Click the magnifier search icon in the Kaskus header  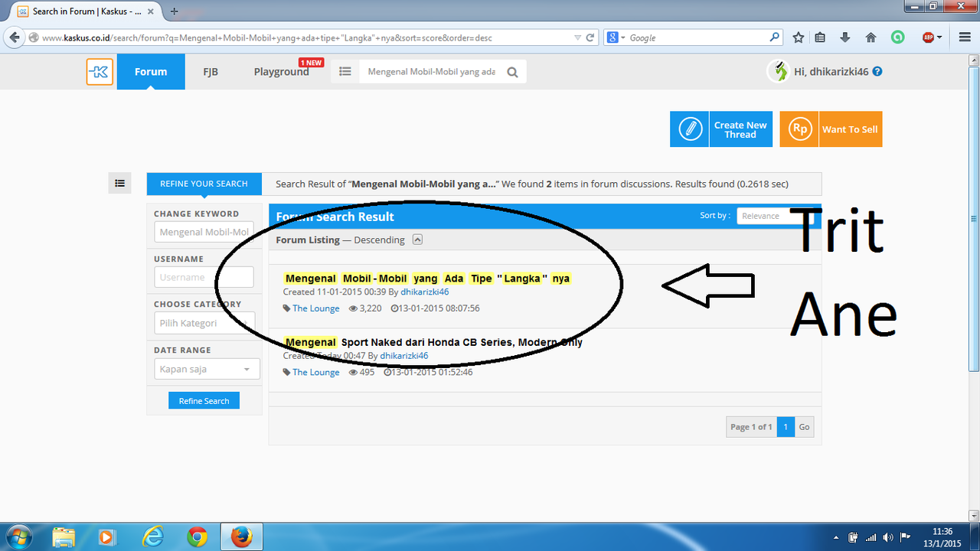coord(512,73)
